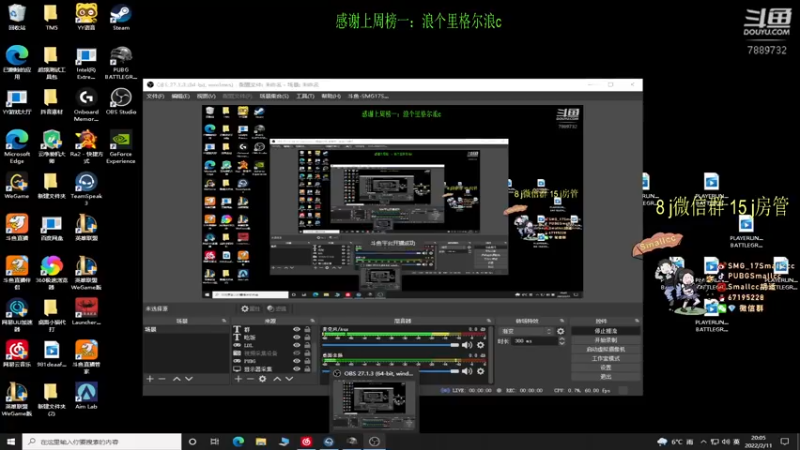
Task: Show hidden system tray icons chevron
Action: click(x=704, y=441)
